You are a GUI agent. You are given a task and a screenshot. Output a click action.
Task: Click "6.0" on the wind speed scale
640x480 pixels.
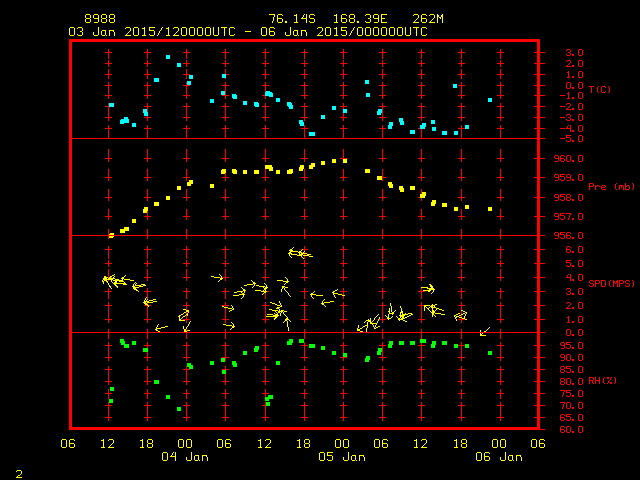(575, 250)
